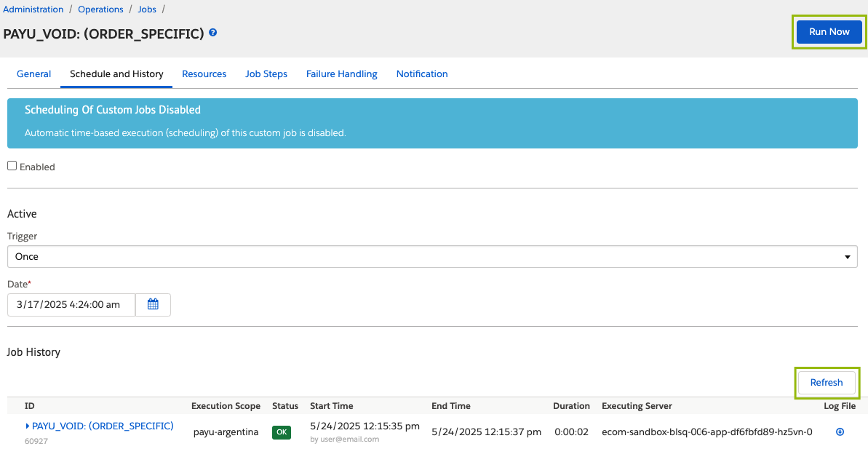Screen dimensions: 868x457
Task: Click the job ID number 60927
Action: tap(36, 442)
